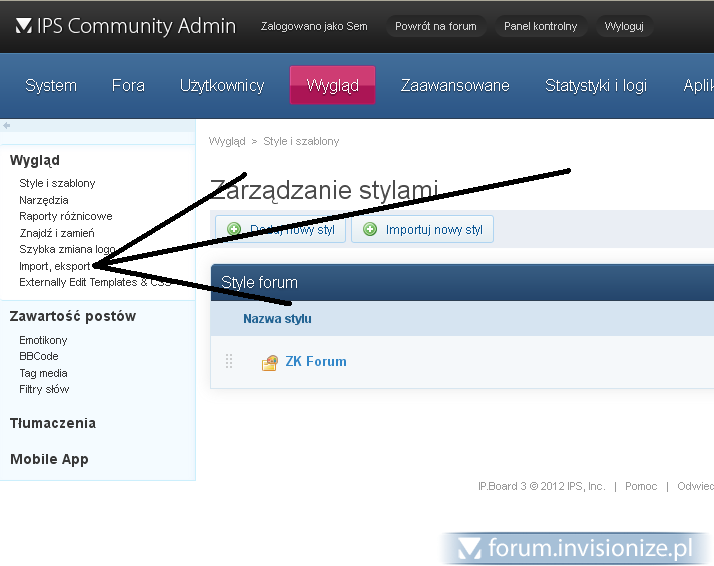Open the Fora menu tab
Image resolution: width=714 pixels, height=566 pixels.
[x=128, y=86]
